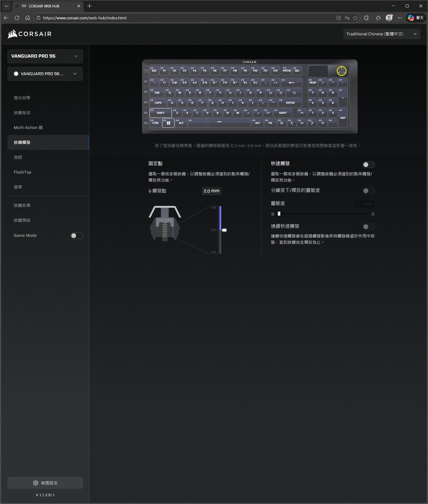Select the right arrow key on diagram
The width and height of the screenshot is (428, 504).
point(312,123)
